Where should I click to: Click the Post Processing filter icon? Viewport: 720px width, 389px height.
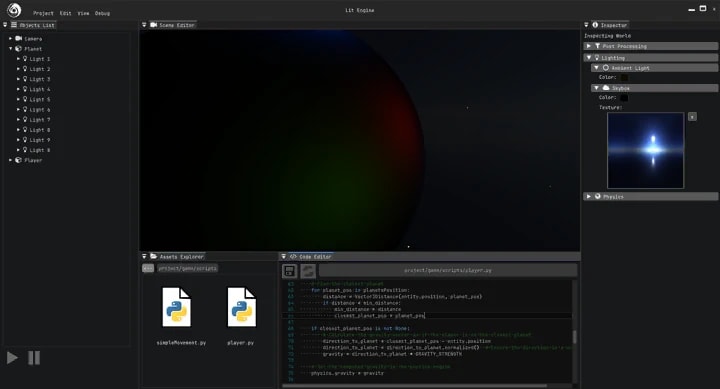coord(597,46)
